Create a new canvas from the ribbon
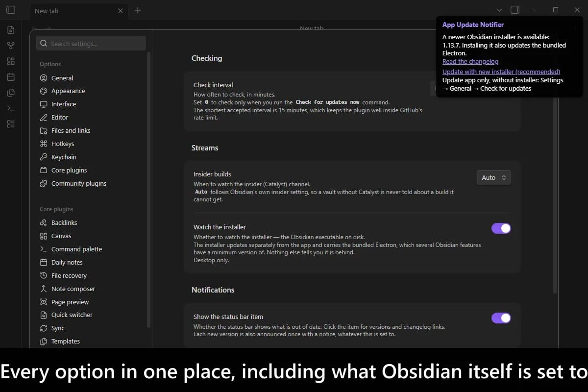 coord(11,61)
